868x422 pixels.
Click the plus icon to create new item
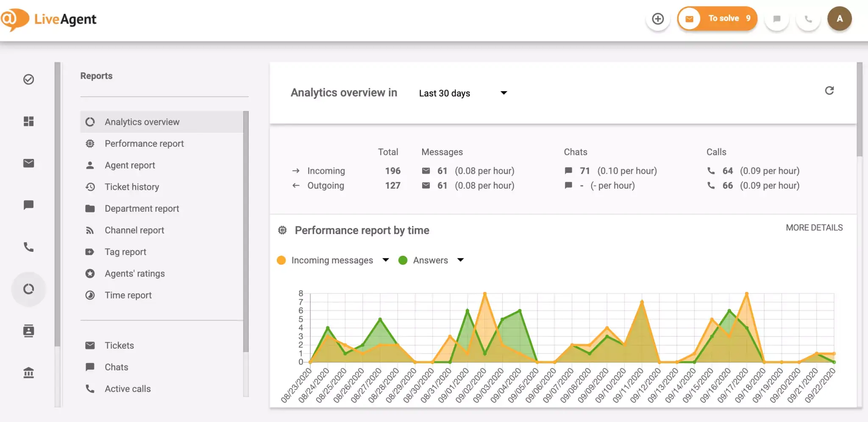(x=658, y=19)
